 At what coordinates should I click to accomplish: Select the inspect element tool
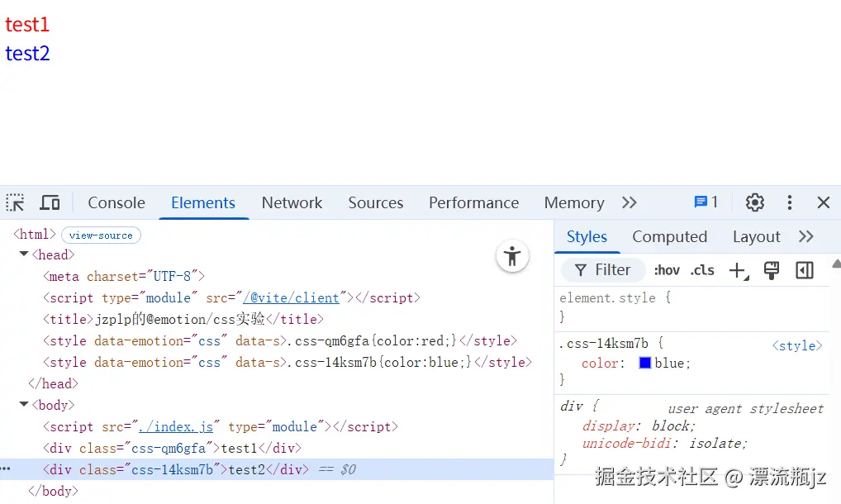[x=14, y=202]
